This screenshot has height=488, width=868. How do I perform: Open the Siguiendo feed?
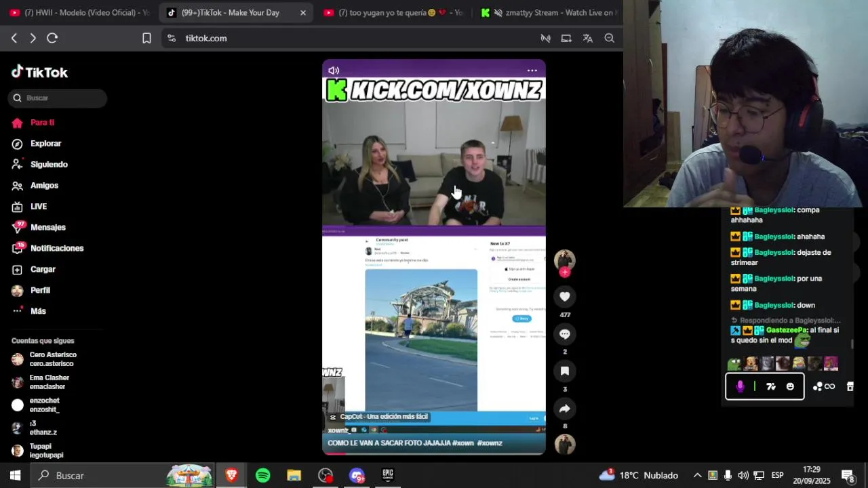click(x=39, y=165)
